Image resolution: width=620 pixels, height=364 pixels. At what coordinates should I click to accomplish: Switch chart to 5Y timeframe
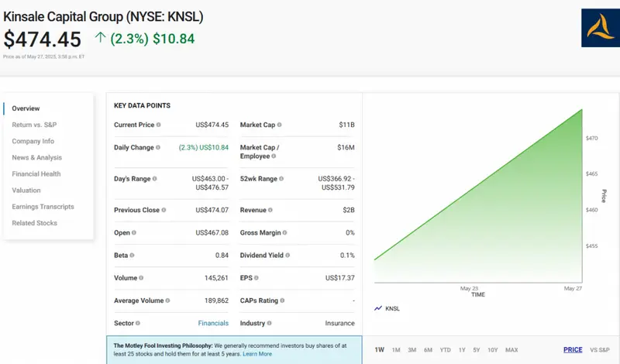(477, 350)
